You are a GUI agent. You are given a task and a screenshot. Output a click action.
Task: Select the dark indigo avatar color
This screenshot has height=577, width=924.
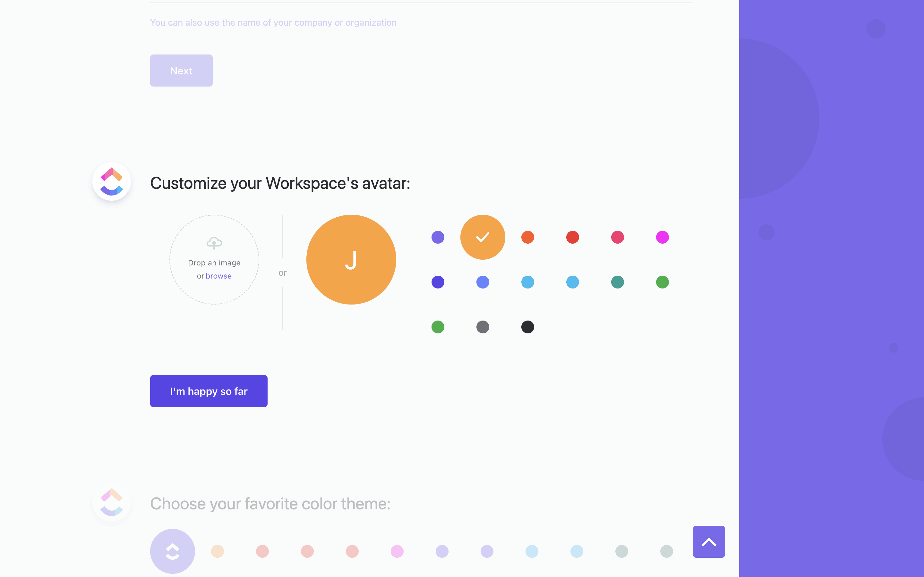tap(438, 282)
